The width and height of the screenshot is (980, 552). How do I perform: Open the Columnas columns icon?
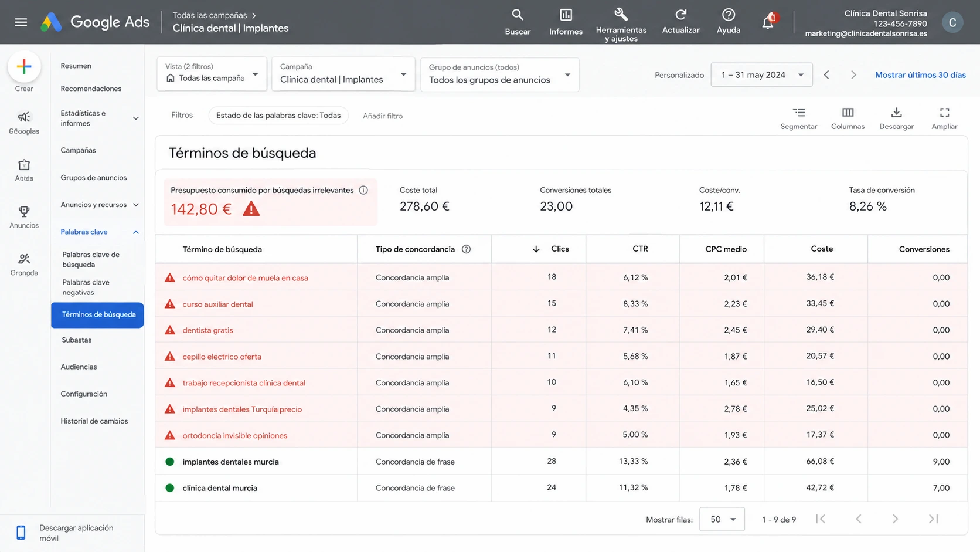pos(848,113)
